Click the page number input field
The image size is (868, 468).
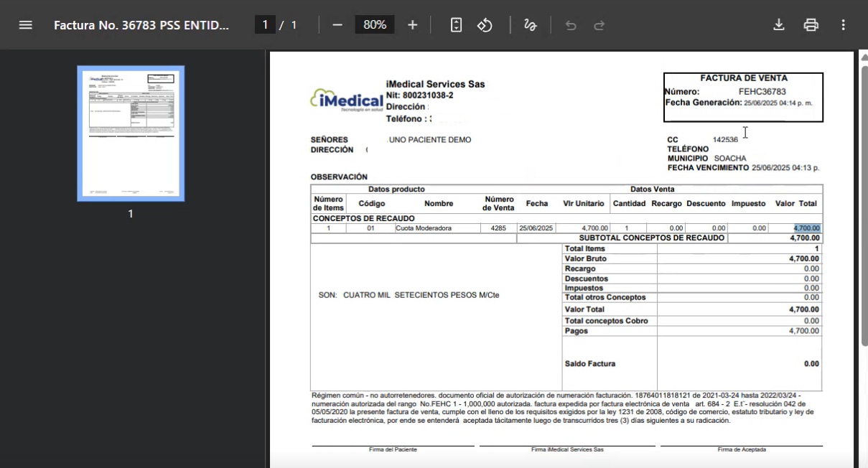(265, 24)
